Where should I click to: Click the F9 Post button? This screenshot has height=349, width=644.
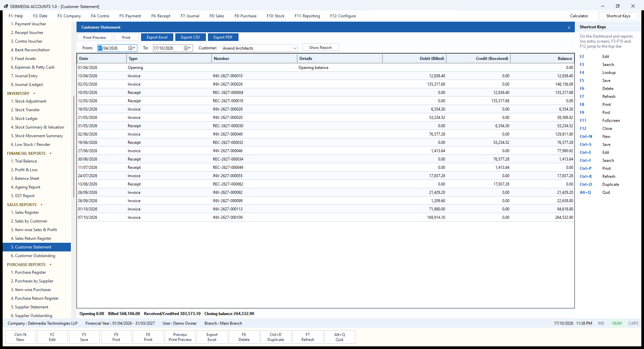[x=116, y=337]
